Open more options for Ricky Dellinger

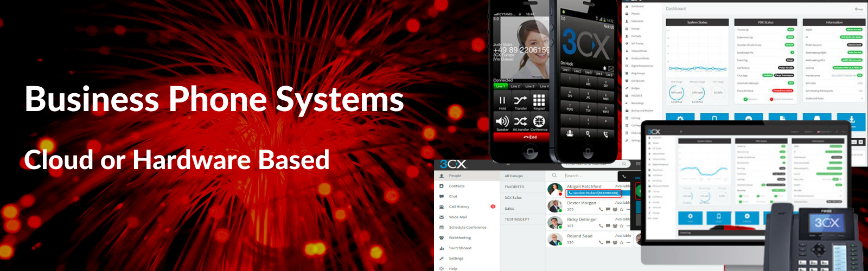click(628, 225)
